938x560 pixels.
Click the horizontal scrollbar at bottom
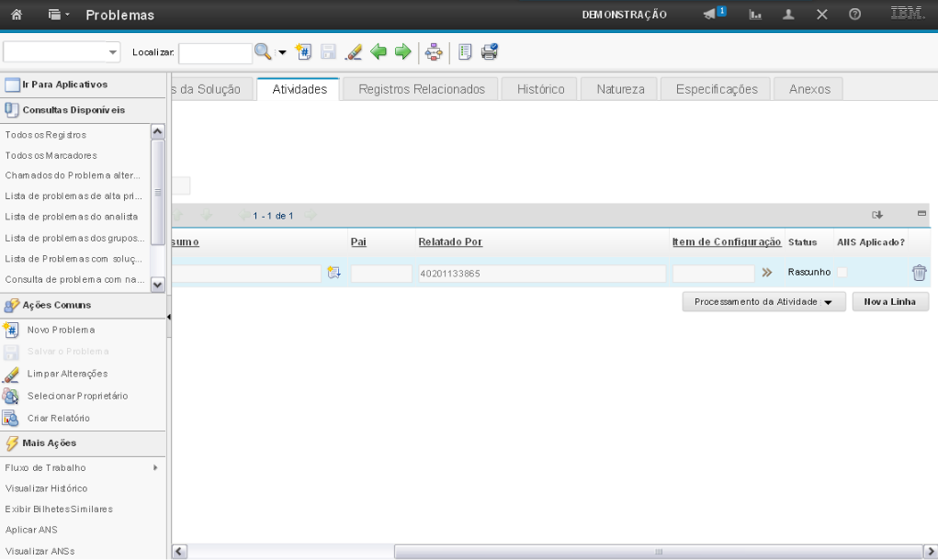coord(658,552)
